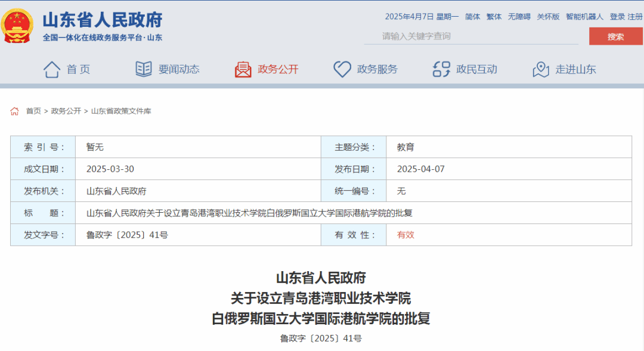The image size is (644, 351).
Task: Click the heart icon beside 政务服务
Action: point(342,69)
